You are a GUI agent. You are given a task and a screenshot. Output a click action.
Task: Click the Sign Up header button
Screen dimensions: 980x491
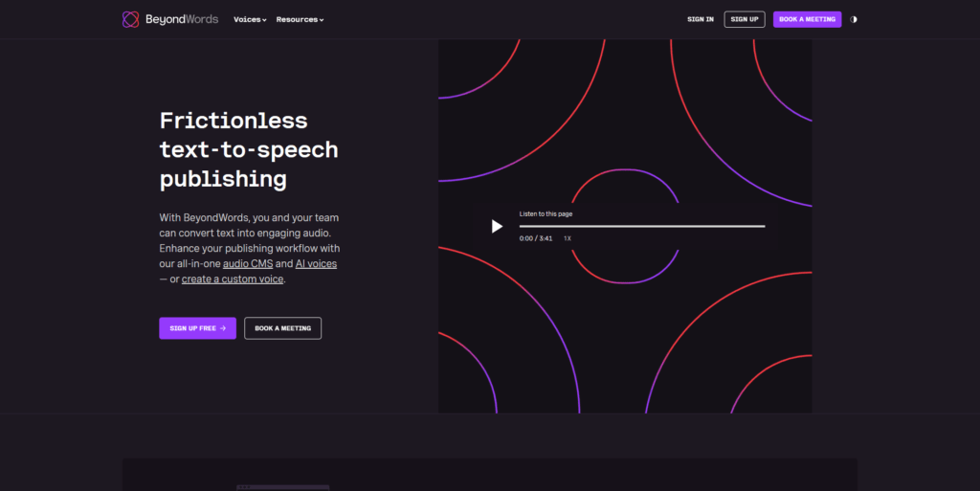(x=745, y=19)
